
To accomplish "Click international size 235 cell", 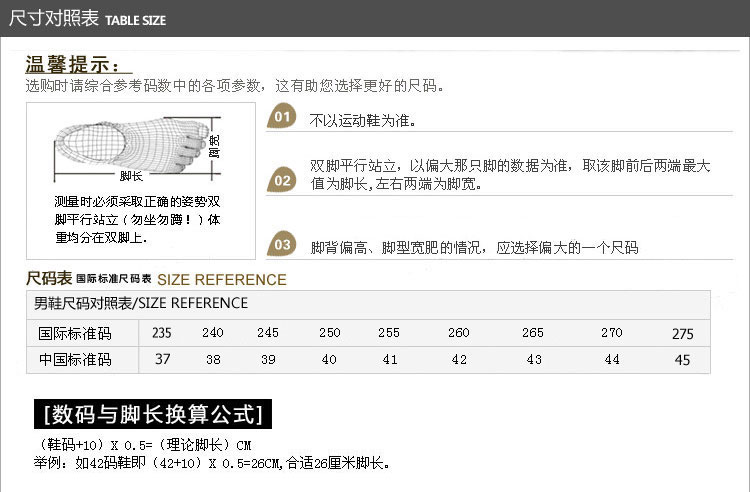I will pyautogui.click(x=162, y=333).
